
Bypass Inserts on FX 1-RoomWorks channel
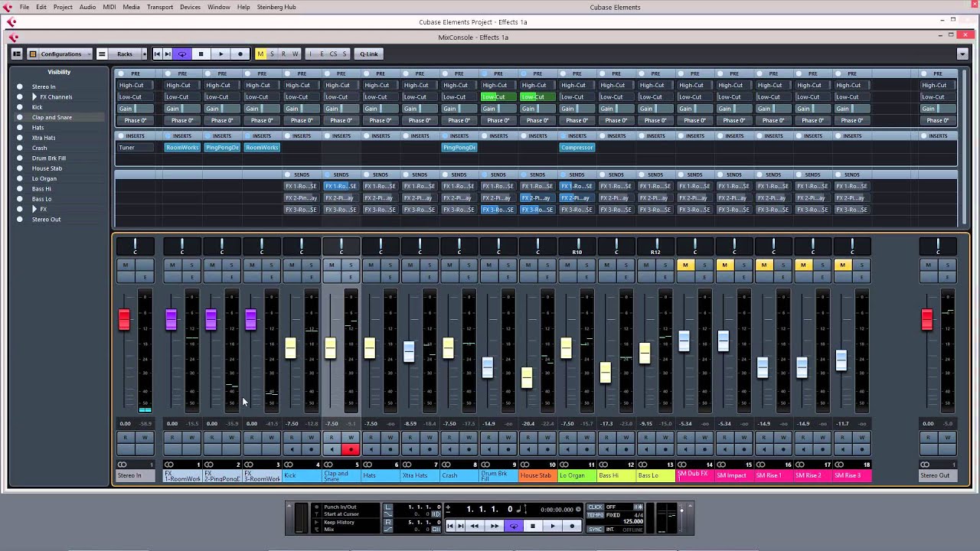coord(168,135)
